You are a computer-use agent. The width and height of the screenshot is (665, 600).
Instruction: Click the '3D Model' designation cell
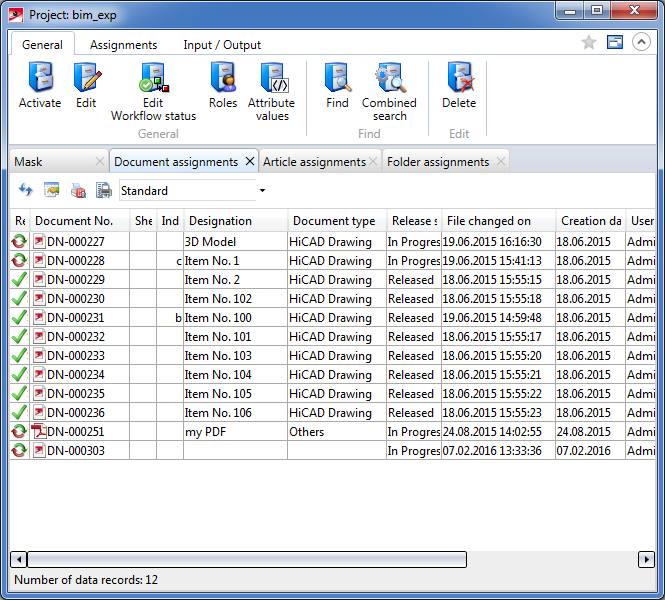[235, 242]
